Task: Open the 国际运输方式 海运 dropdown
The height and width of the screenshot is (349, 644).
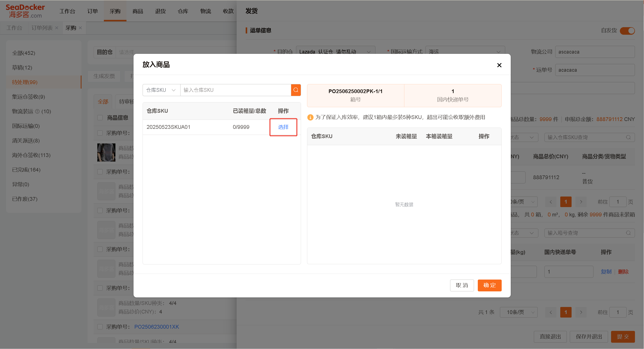Action: 465,52
